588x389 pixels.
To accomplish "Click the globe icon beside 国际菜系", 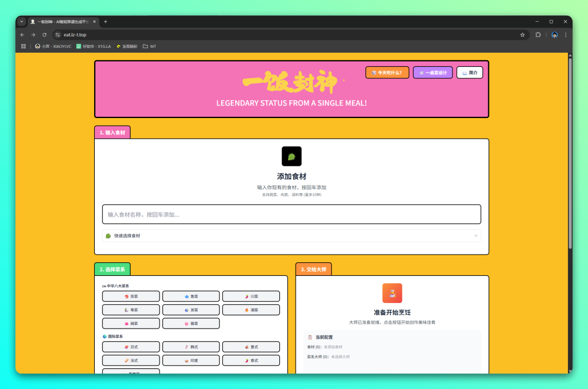I will (x=105, y=337).
